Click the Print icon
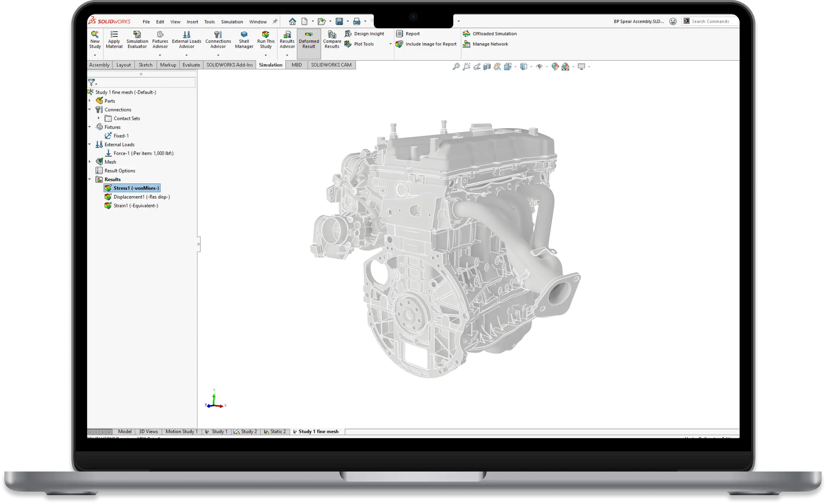Image resolution: width=826 pixels, height=504 pixels. point(356,21)
